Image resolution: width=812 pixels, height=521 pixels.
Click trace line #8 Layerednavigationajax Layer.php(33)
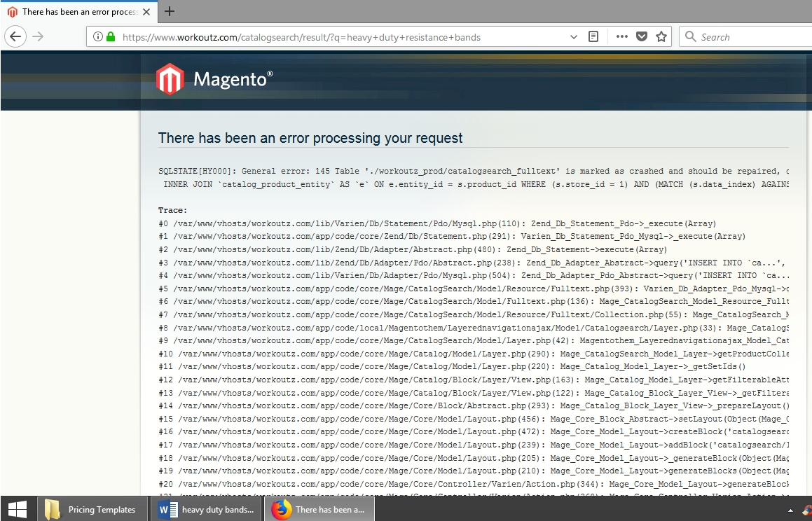(x=474, y=328)
